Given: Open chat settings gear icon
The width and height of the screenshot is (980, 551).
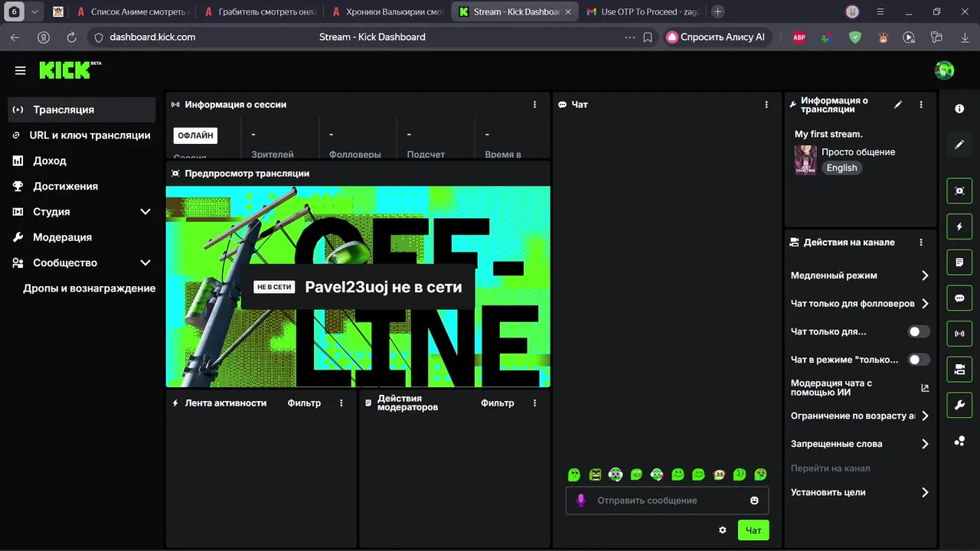Looking at the screenshot, I should [723, 530].
